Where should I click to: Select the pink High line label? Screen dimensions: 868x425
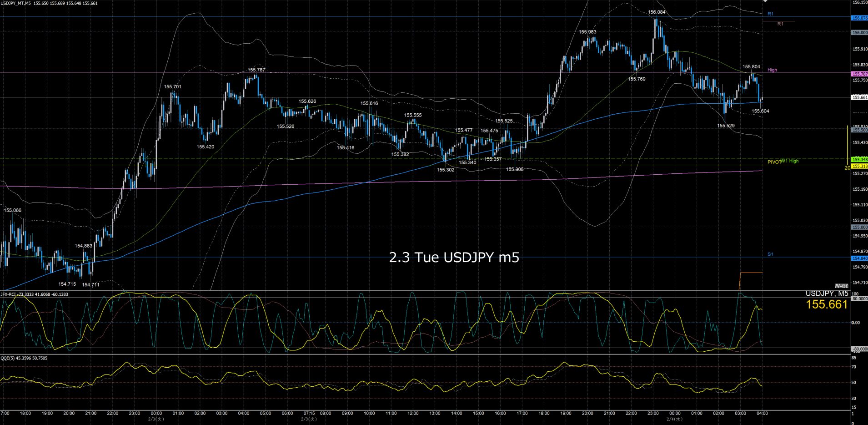(772, 70)
